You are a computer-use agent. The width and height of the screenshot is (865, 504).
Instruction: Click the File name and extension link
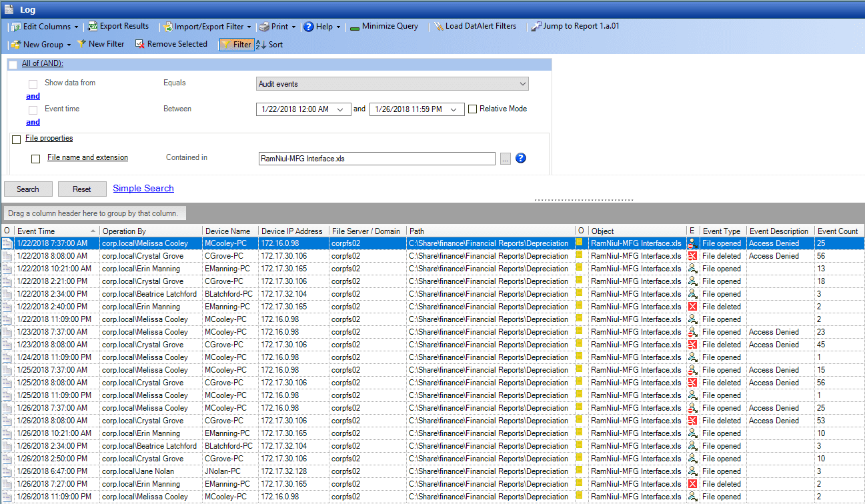[87, 158]
